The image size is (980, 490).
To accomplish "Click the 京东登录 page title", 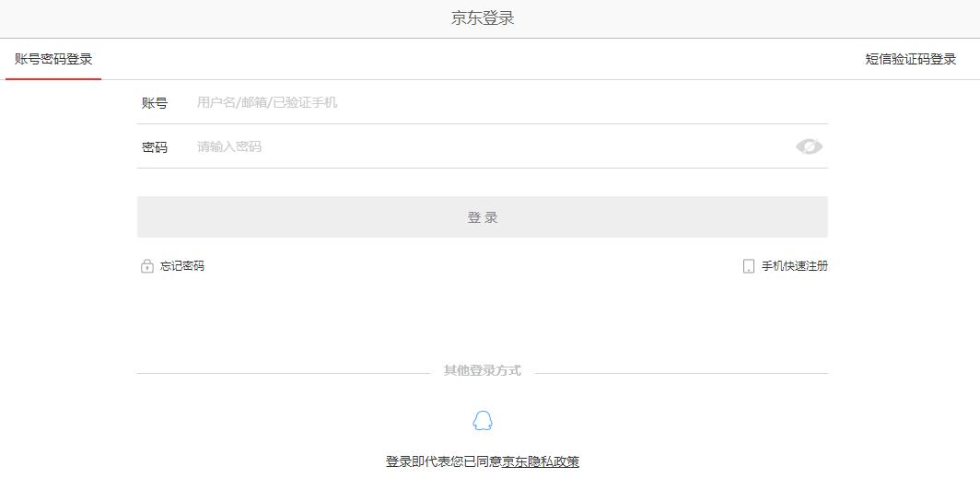I will point(483,18).
